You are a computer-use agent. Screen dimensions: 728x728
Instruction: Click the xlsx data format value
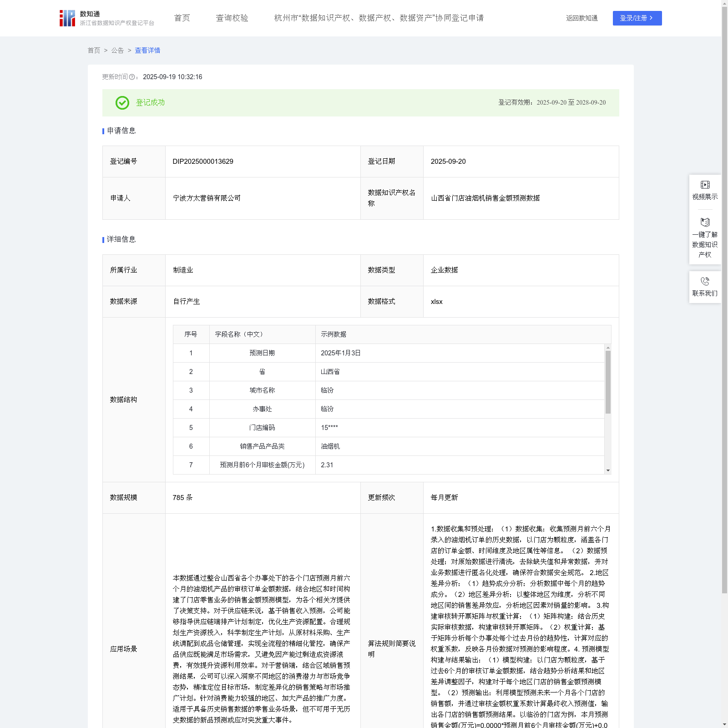(x=436, y=302)
